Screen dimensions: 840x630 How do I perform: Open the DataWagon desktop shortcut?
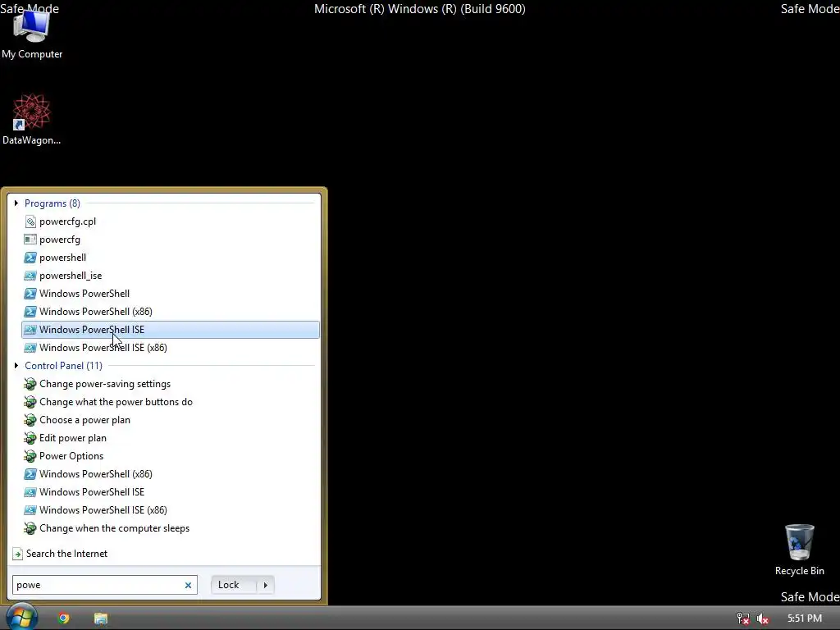pos(32,120)
